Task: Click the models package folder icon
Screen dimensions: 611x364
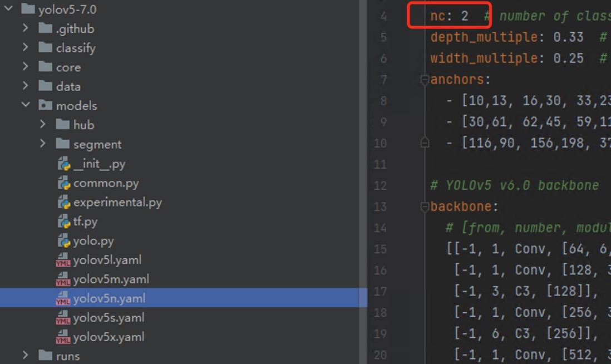Action: 46,105
